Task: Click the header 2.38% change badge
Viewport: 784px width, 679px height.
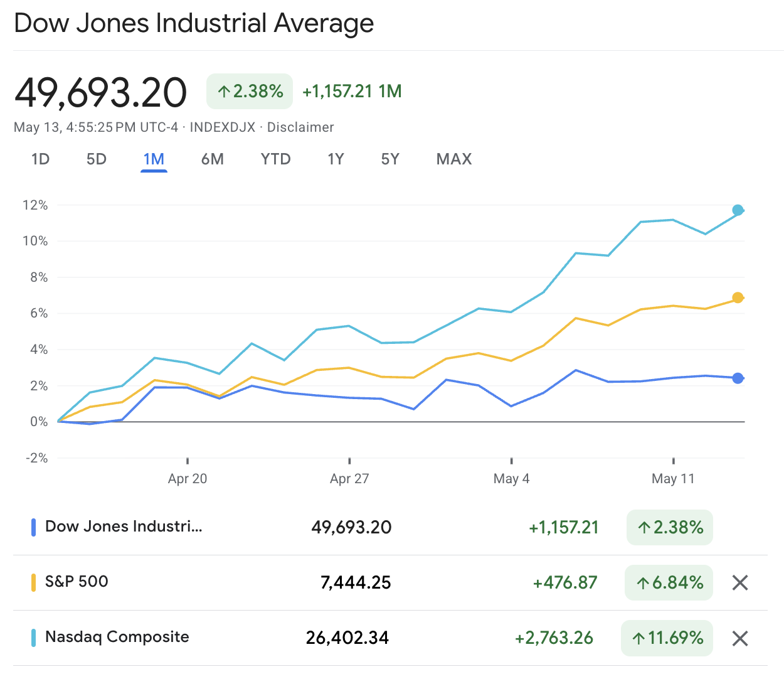Action: tap(250, 92)
